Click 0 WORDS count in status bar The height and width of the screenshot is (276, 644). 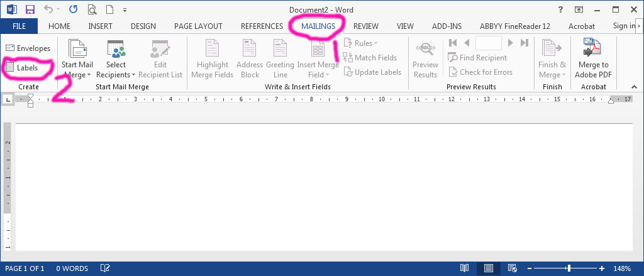(72, 268)
